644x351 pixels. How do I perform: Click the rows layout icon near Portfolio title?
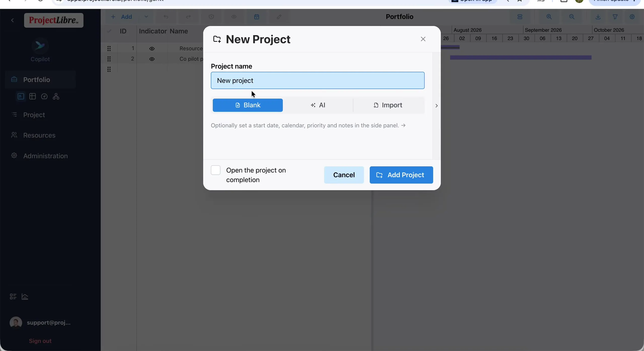click(x=520, y=17)
